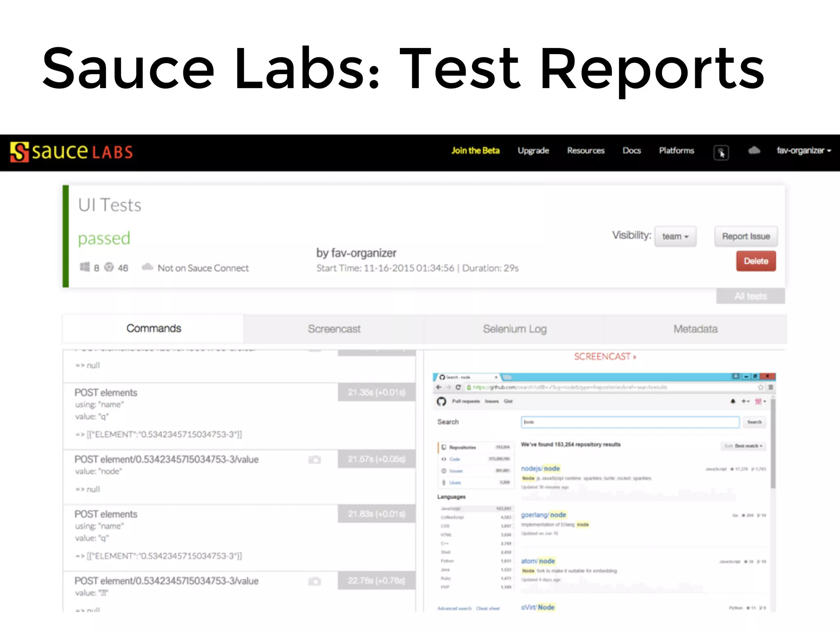Image resolution: width=840 pixels, height=630 pixels.
Task: Open the Upgrade menu item
Action: (533, 151)
